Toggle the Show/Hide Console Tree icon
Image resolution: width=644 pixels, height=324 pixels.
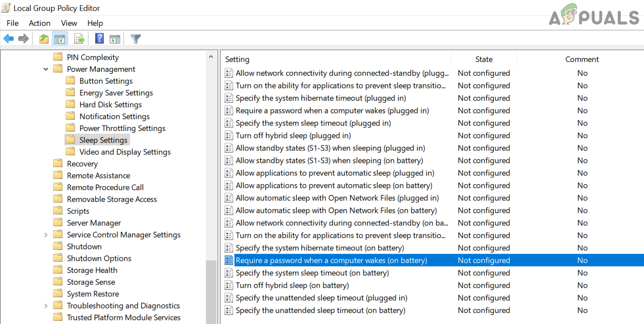coord(60,39)
